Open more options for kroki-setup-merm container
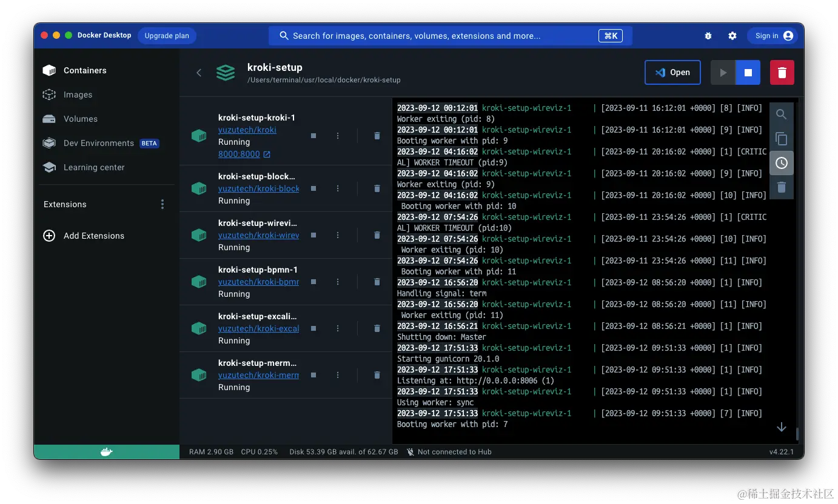The height and width of the screenshot is (504, 838). (338, 375)
